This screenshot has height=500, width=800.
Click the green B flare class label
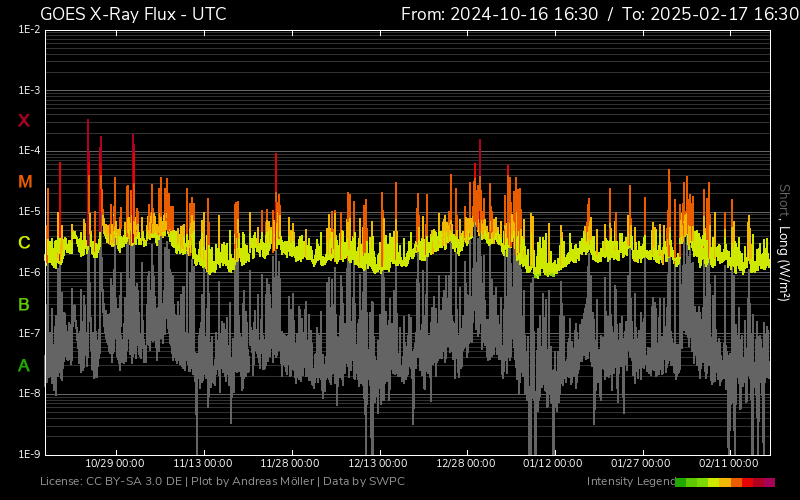tap(24, 304)
